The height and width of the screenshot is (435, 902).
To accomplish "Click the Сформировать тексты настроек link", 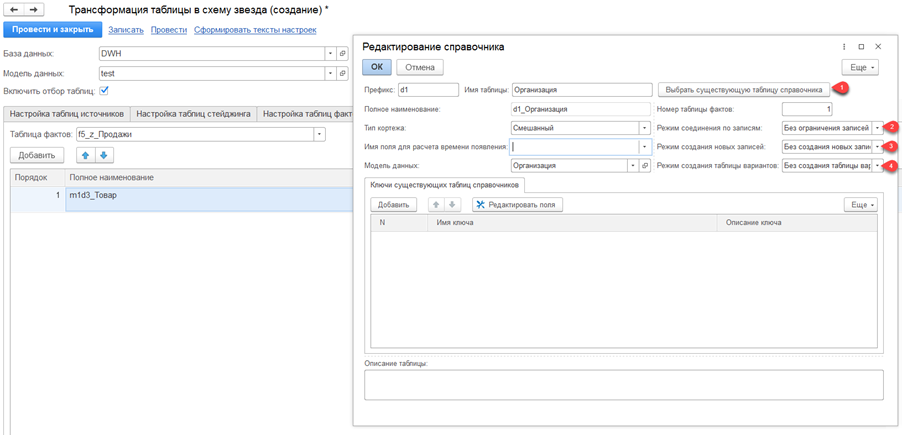I will 255,30.
